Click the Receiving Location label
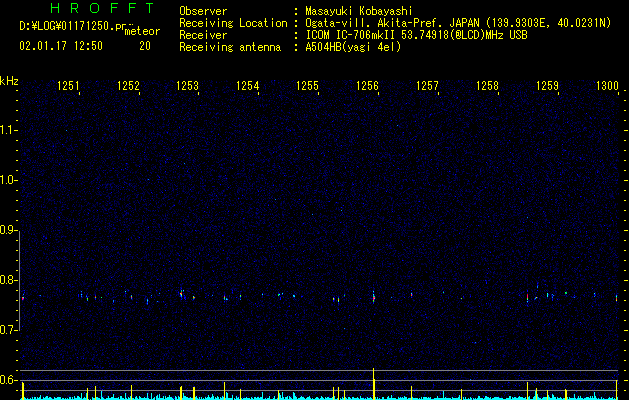Screen dimensions: 629x400 pos(233,23)
